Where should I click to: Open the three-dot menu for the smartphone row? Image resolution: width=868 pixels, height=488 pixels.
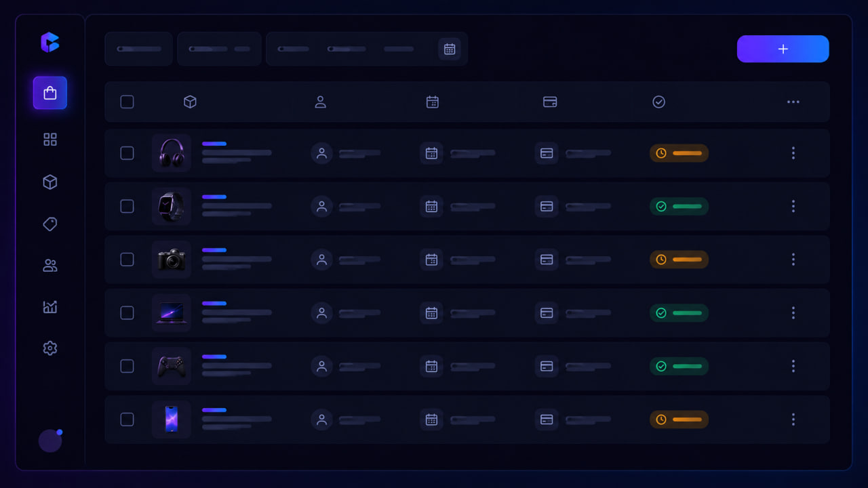pyautogui.click(x=793, y=420)
